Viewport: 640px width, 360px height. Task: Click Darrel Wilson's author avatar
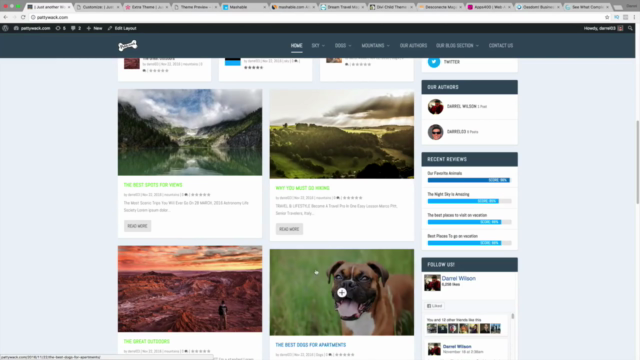click(435, 107)
